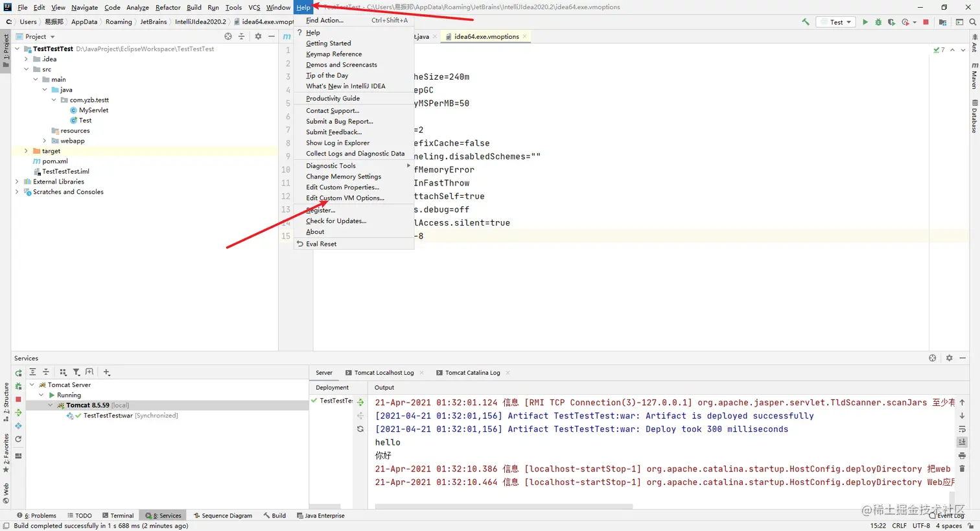Click Services open-in-new-tab icon
Viewport: 980px width, 531px height.
click(x=89, y=372)
